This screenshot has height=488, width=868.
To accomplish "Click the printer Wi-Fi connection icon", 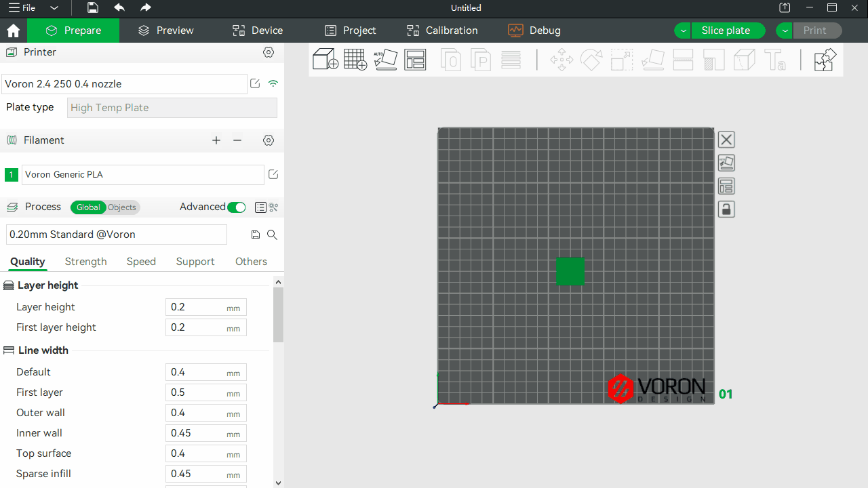I will [x=273, y=84].
